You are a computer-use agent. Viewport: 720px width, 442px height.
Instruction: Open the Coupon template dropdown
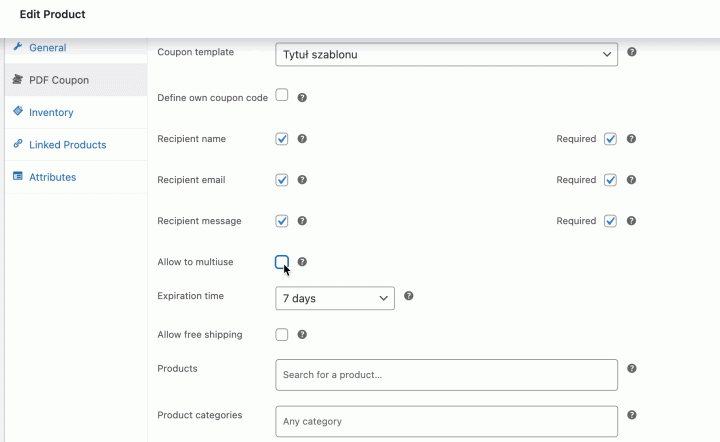[x=446, y=55]
